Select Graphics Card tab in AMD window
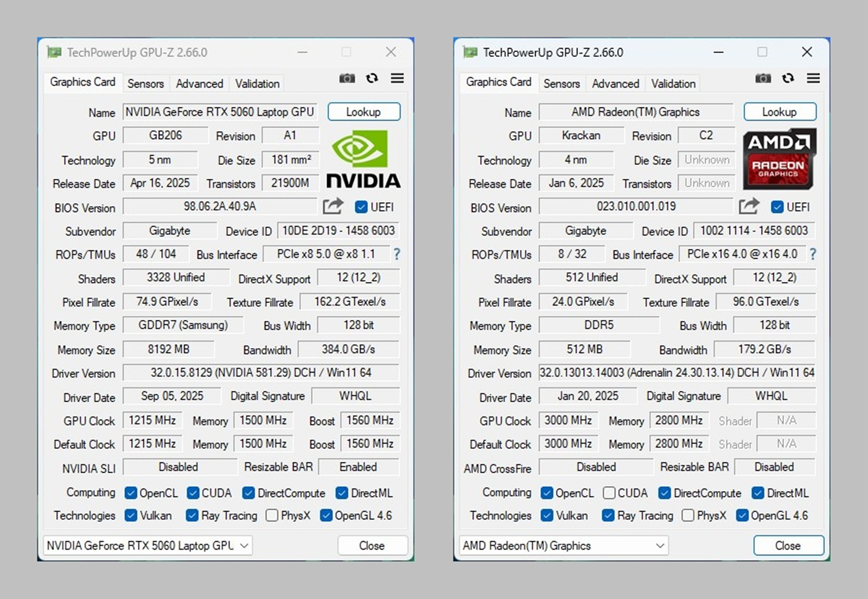Screen dimensions: 868x599 (499, 82)
